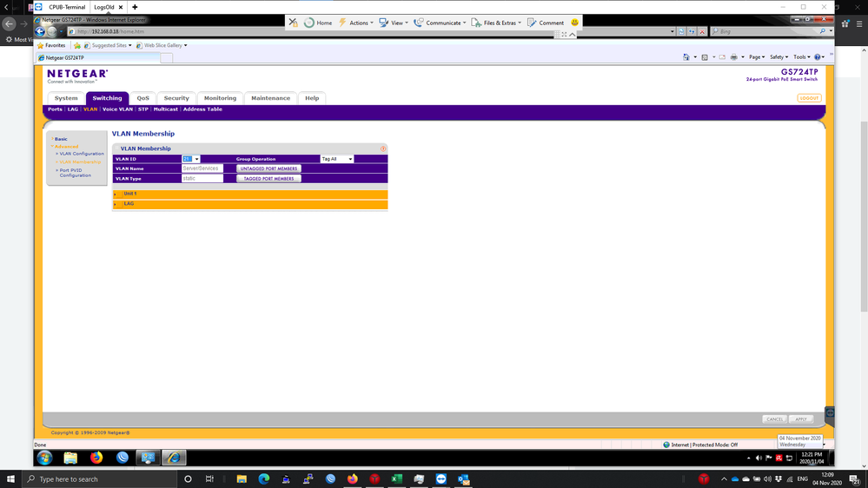Click the IE stop icon
This screenshot has width=868, height=488.
pos(702,31)
